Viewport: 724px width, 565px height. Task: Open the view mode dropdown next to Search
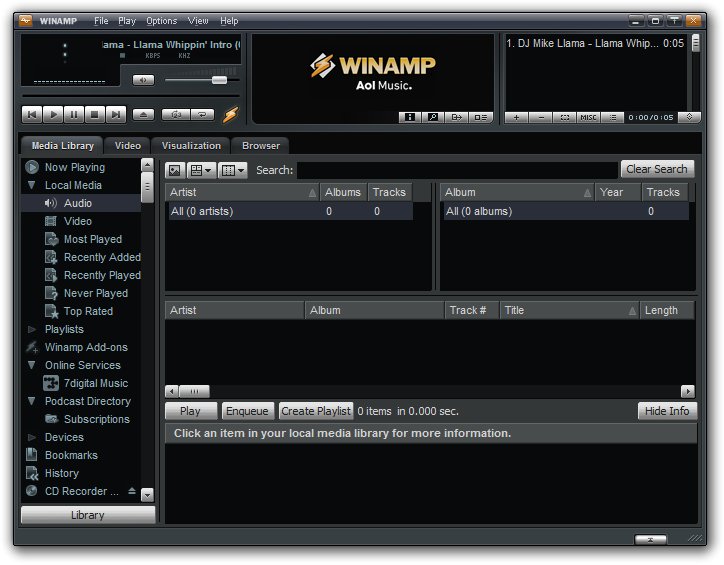(201, 170)
